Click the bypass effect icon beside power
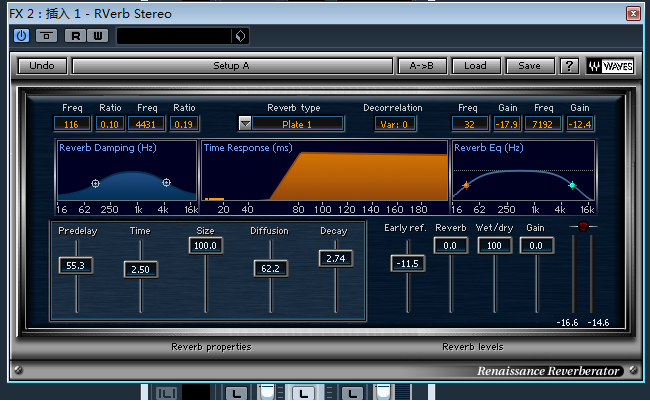The width and height of the screenshot is (650, 401). 46,36
